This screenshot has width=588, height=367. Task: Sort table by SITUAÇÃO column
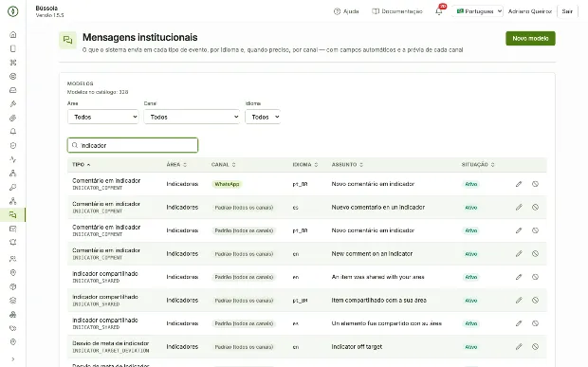coord(478,165)
